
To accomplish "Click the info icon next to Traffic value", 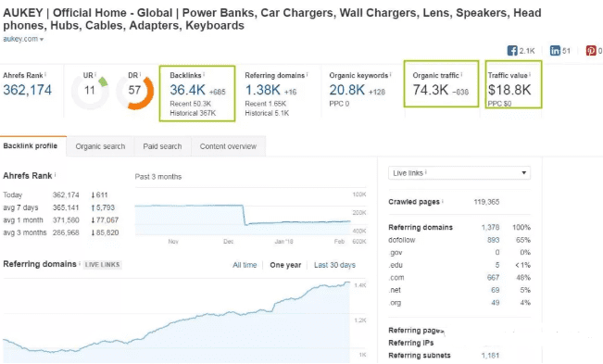I will 530,75.
